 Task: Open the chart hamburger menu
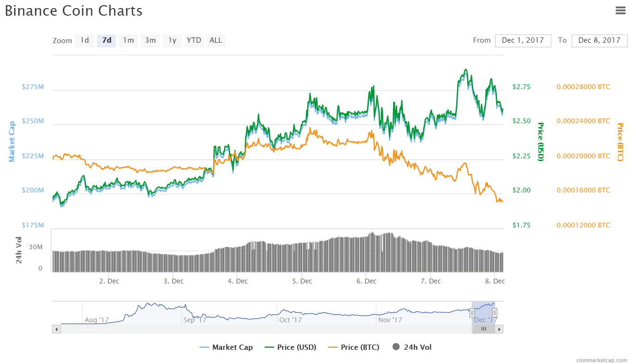(x=621, y=10)
